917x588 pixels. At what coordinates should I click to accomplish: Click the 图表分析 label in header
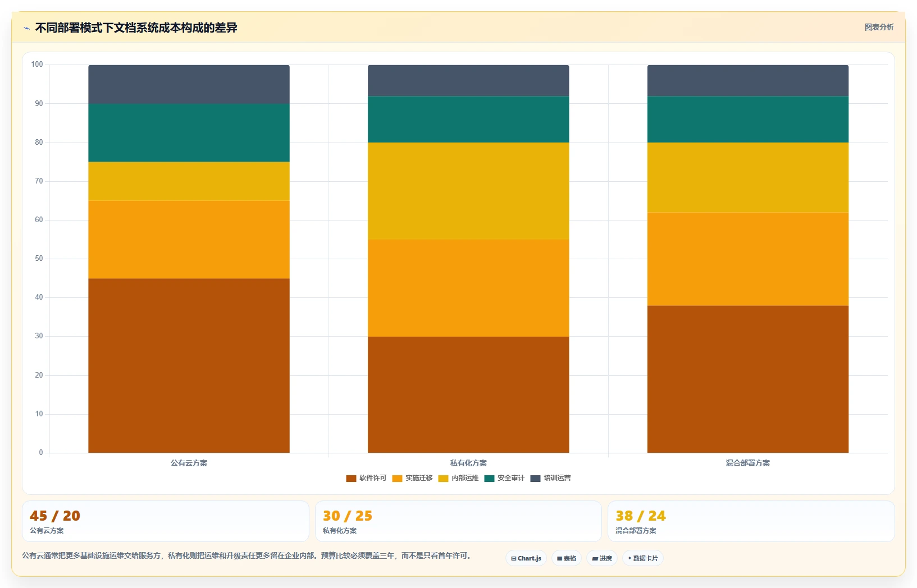click(879, 27)
